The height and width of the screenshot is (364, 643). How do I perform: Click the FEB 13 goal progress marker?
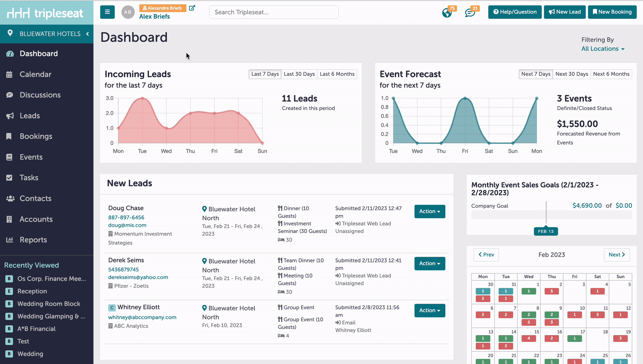(x=546, y=231)
